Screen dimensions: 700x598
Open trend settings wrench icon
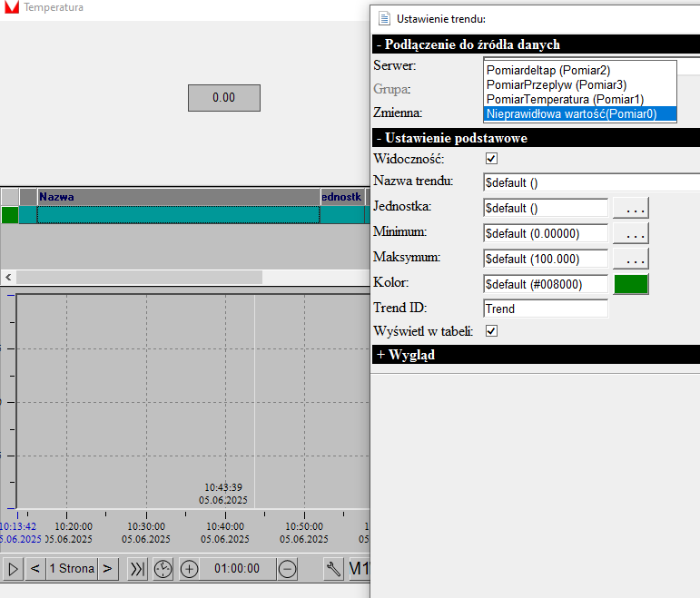(x=333, y=569)
